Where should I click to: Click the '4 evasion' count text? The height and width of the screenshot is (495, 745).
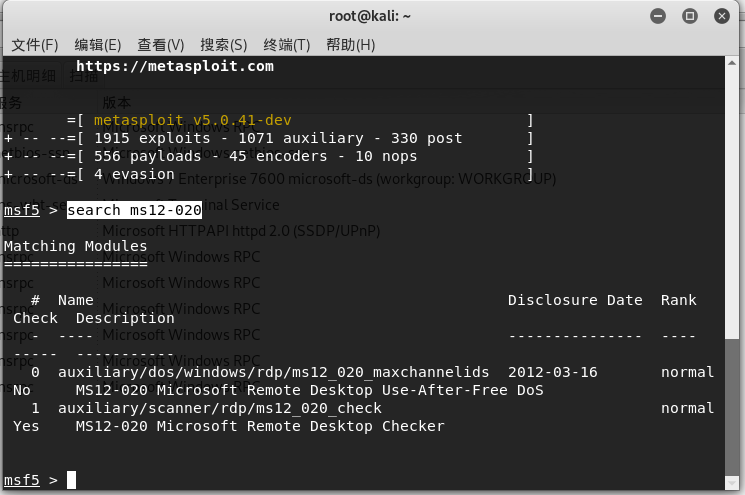(134, 174)
